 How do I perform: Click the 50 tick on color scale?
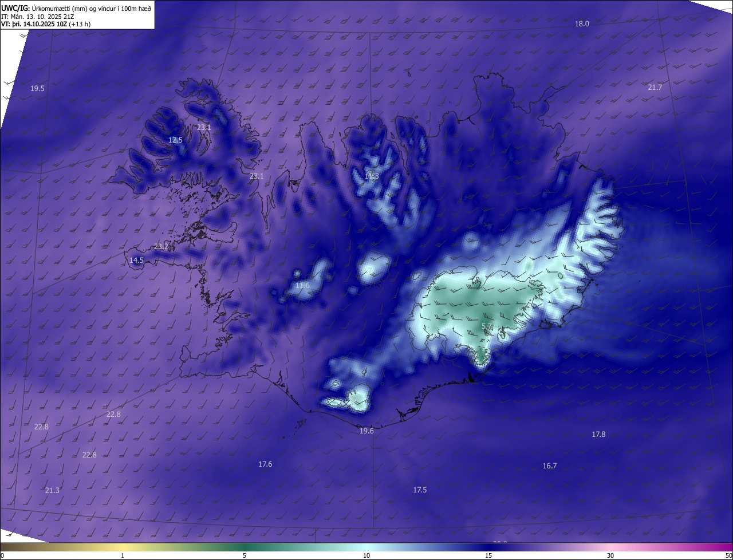(x=728, y=555)
